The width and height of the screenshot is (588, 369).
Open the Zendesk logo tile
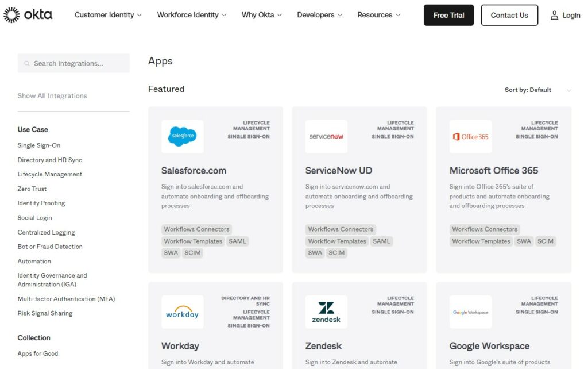pos(326,312)
